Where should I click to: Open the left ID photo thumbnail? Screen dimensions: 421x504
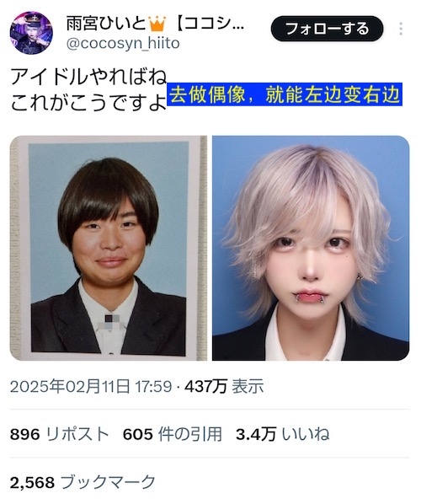109,248
